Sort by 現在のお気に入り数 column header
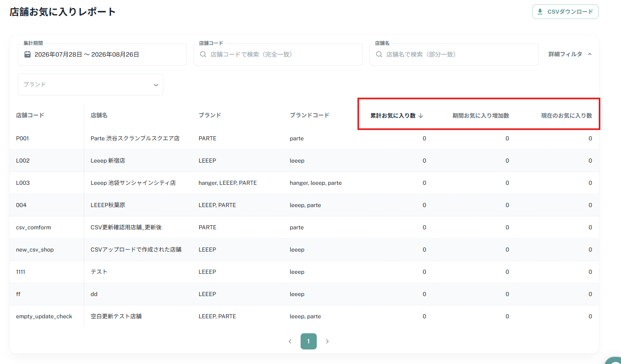The width and height of the screenshot is (621, 364). (x=566, y=116)
